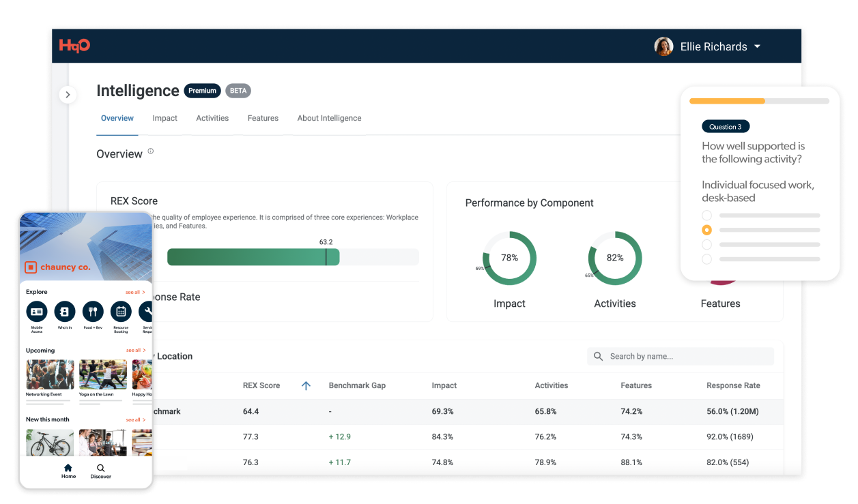Open Resource Booking via calendar icon
Image resolution: width=858 pixels, height=504 pixels.
tap(121, 311)
